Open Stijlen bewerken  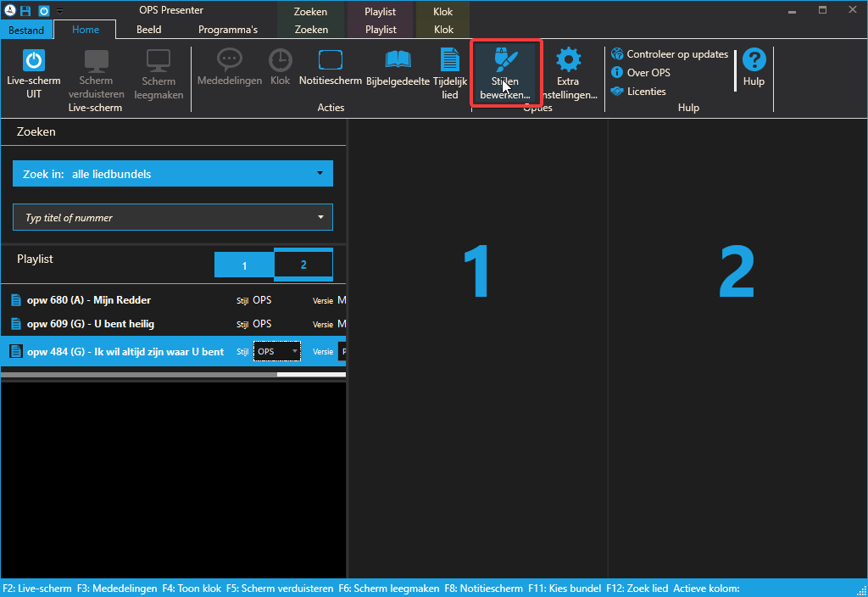[x=505, y=73]
